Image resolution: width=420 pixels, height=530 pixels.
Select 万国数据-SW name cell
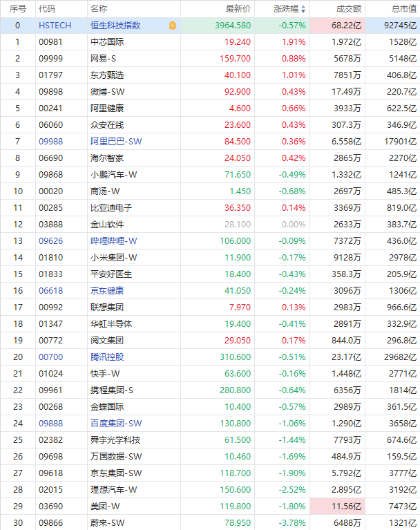click(x=134, y=456)
